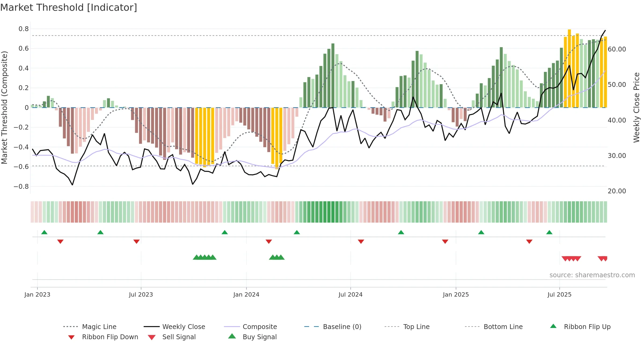
Task: Click the source: sharemaestro.com credit text
Action: click(592, 275)
